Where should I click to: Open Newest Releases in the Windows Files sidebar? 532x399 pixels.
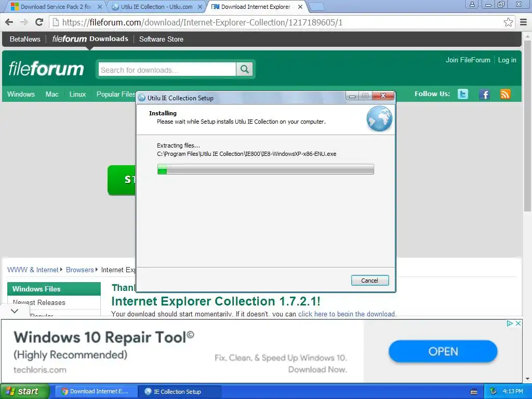(39, 302)
